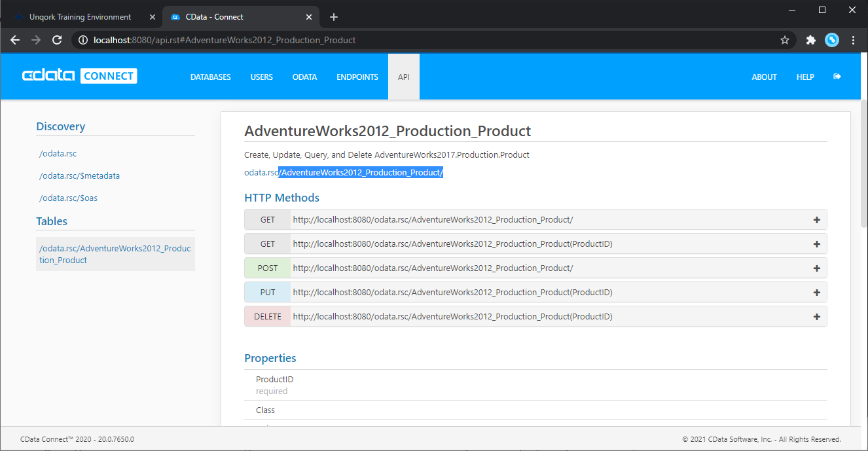This screenshot has width=868, height=451.
Task: Click the blue PUT method button
Action: coord(268,293)
